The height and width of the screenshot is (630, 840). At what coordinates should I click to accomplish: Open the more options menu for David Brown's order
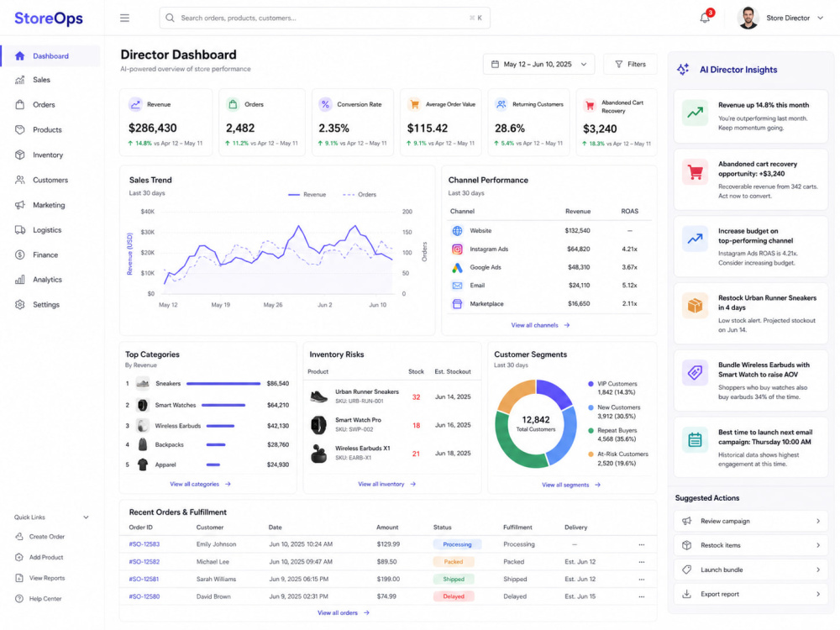[x=641, y=596]
